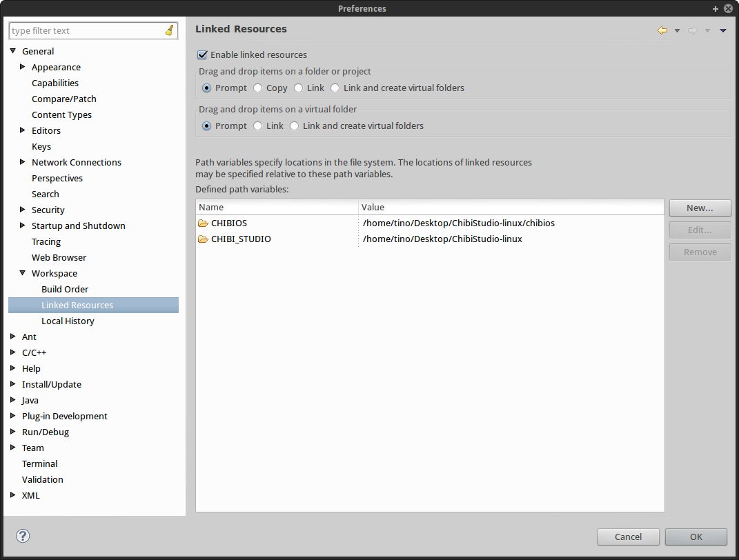739x560 pixels.
Task: Click the OK button
Action: pos(696,537)
